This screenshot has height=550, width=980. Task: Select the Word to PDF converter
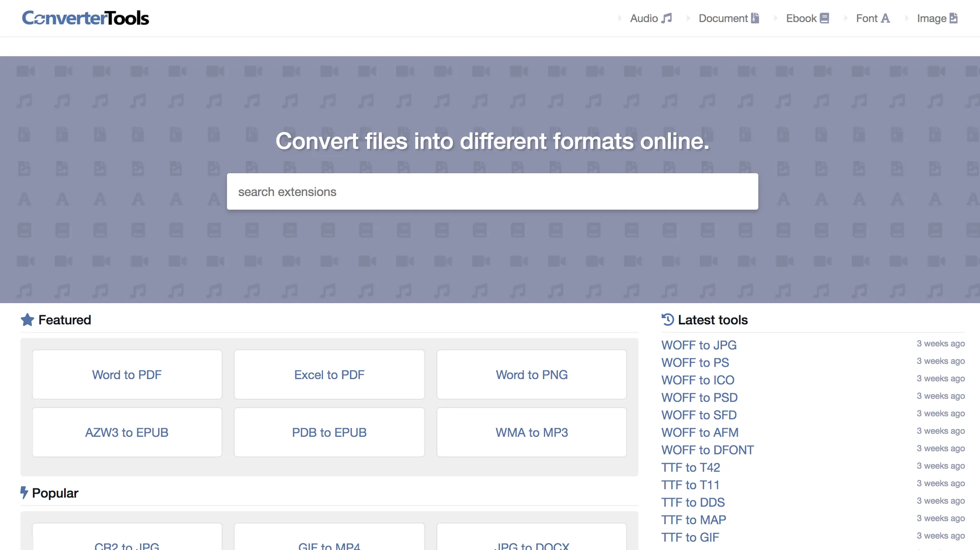tap(127, 374)
